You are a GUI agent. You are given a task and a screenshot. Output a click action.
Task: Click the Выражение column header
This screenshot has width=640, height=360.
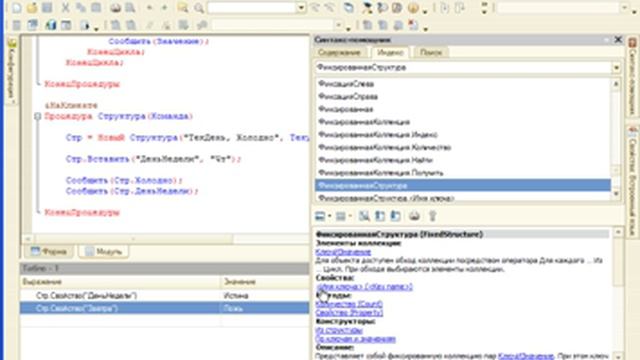[x=120, y=282]
